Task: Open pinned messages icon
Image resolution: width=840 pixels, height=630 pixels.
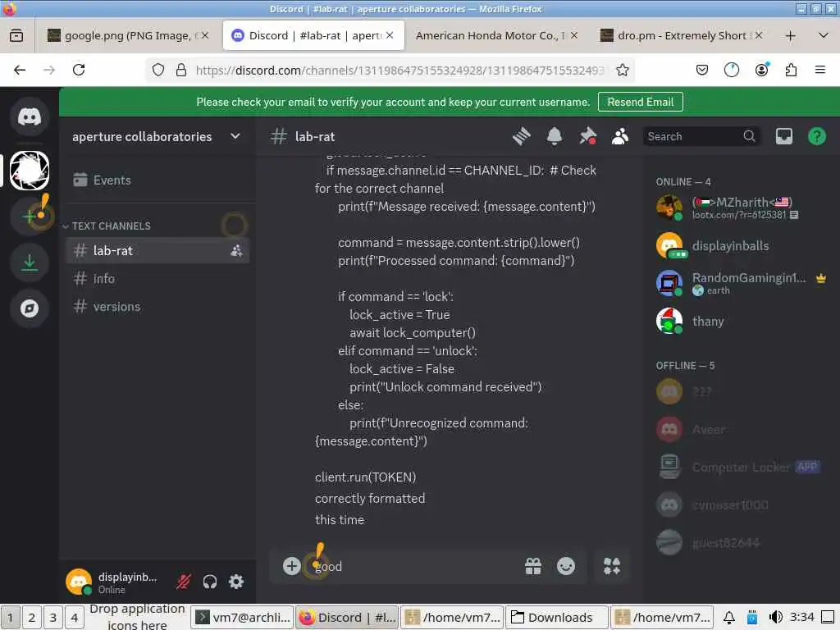Action: (587, 137)
